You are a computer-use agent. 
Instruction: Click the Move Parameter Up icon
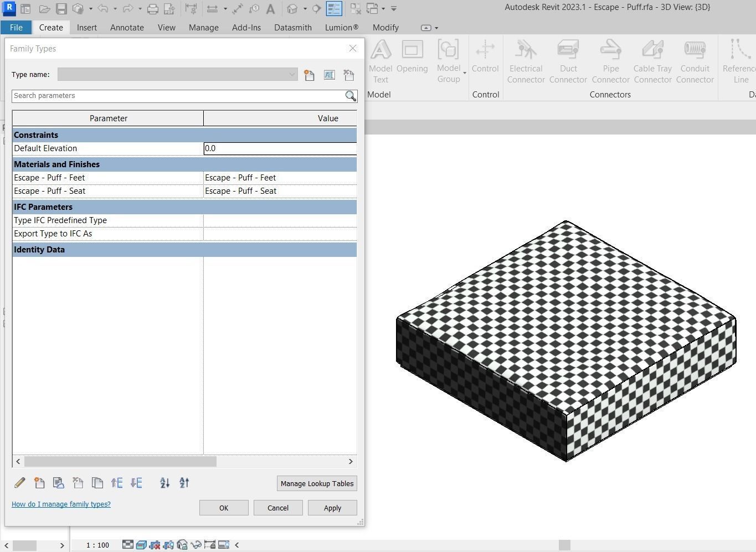coord(117,483)
